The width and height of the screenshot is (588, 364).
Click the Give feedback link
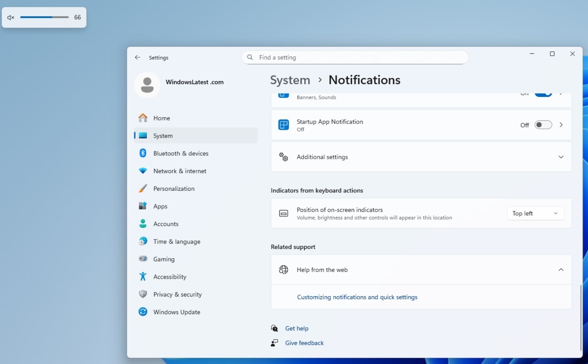click(304, 343)
